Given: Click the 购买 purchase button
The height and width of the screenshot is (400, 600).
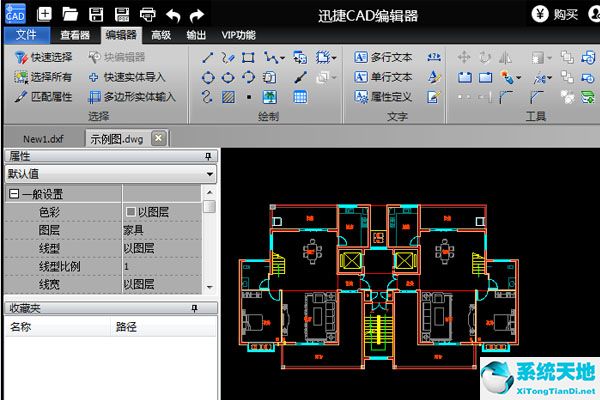Looking at the screenshot, I should point(555,15).
